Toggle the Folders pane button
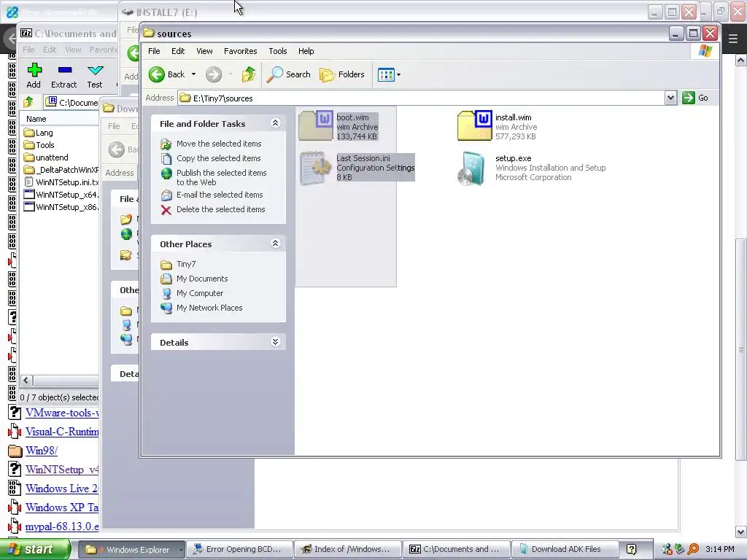 [342, 74]
